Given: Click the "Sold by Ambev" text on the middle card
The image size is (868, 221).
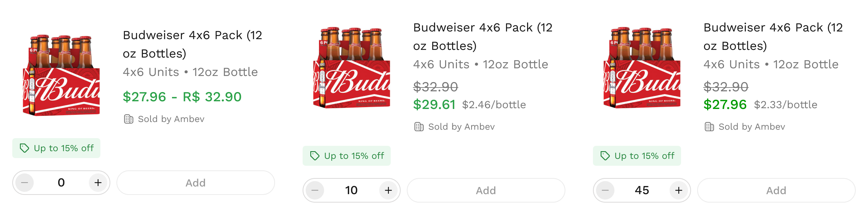Looking at the screenshot, I should (462, 127).
